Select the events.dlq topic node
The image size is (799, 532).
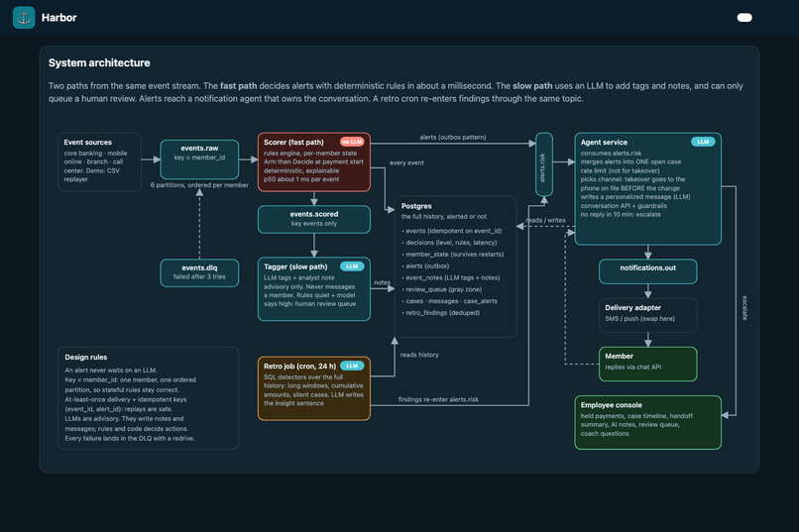coord(199,272)
